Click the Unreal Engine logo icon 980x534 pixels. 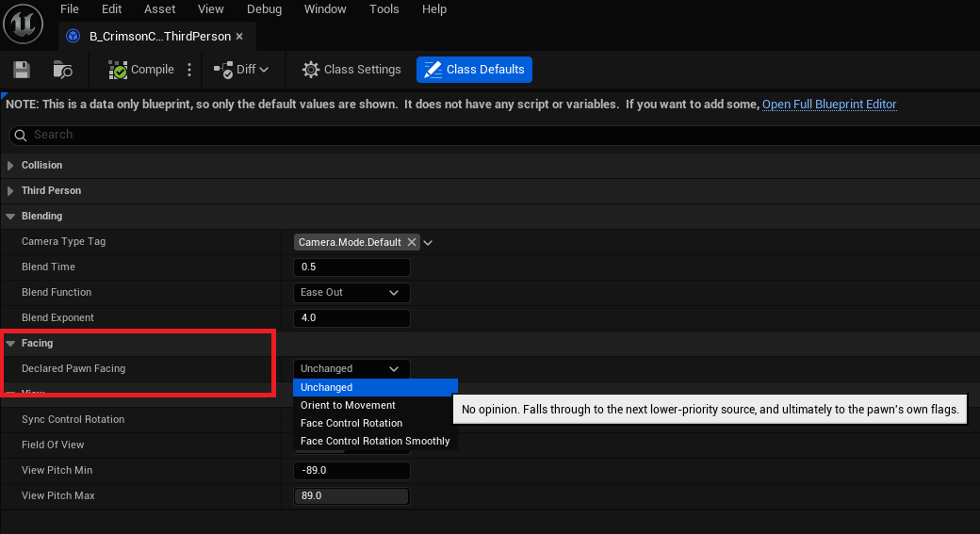point(24,24)
